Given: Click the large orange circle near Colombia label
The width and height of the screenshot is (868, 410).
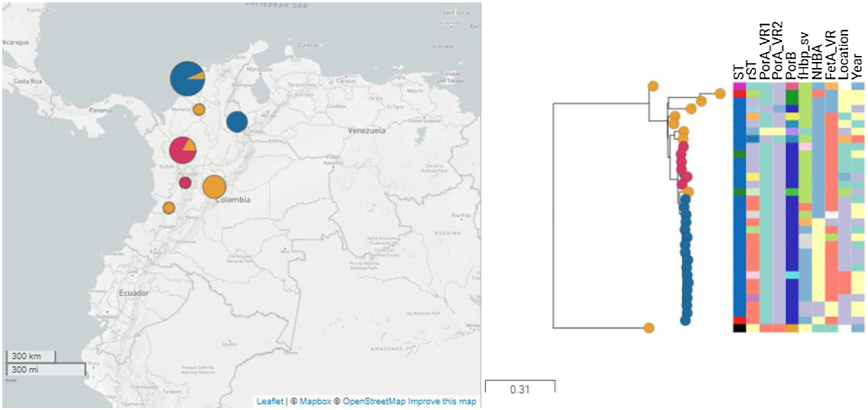Looking at the screenshot, I should (x=214, y=186).
